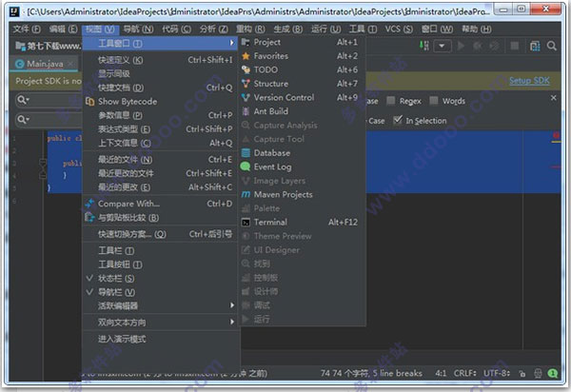Click the read-only lock icon in status bar

click(522, 373)
